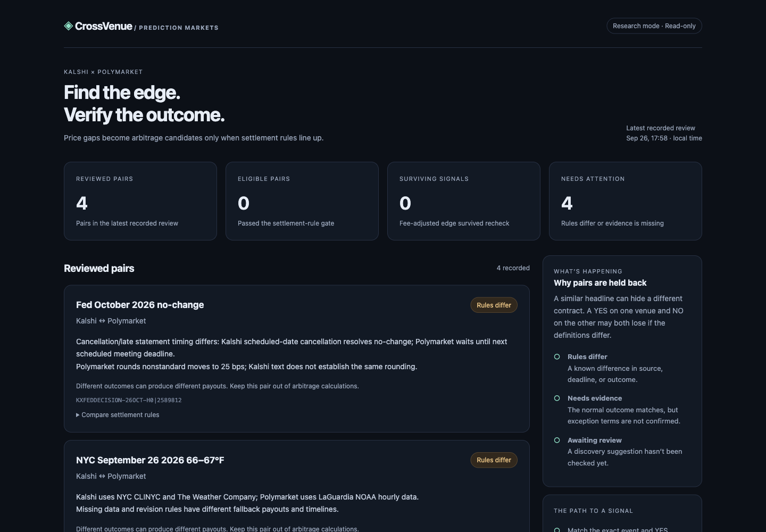Screen dimensions: 766x532
Task: Select the NYC September 26 2026 66–67°F title
Action: (x=150, y=460)
